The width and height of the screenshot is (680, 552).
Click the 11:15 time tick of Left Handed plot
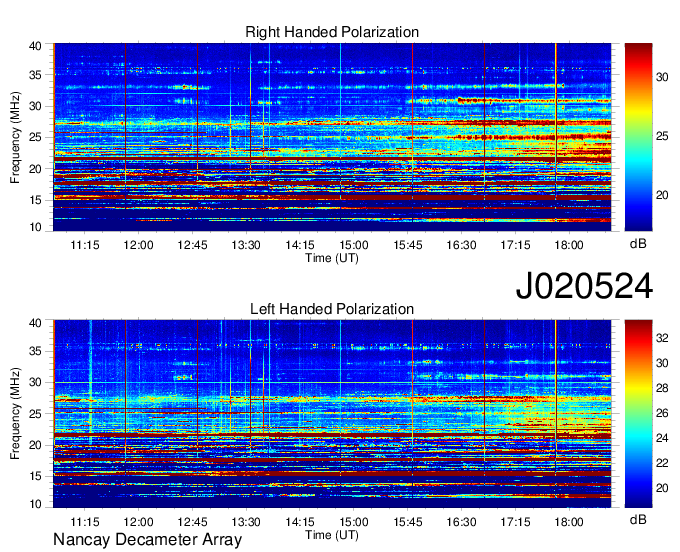point(85,522)
